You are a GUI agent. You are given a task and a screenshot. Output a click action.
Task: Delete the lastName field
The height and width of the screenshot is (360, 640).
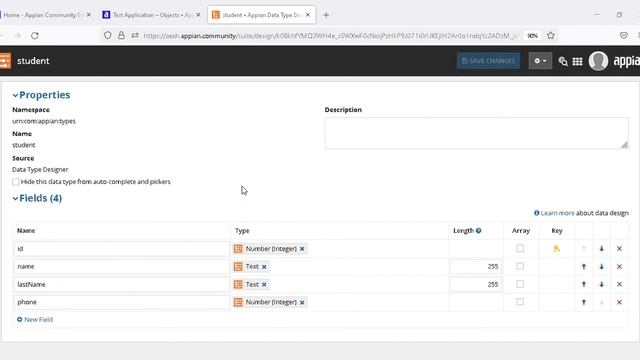tap(619, 284)
